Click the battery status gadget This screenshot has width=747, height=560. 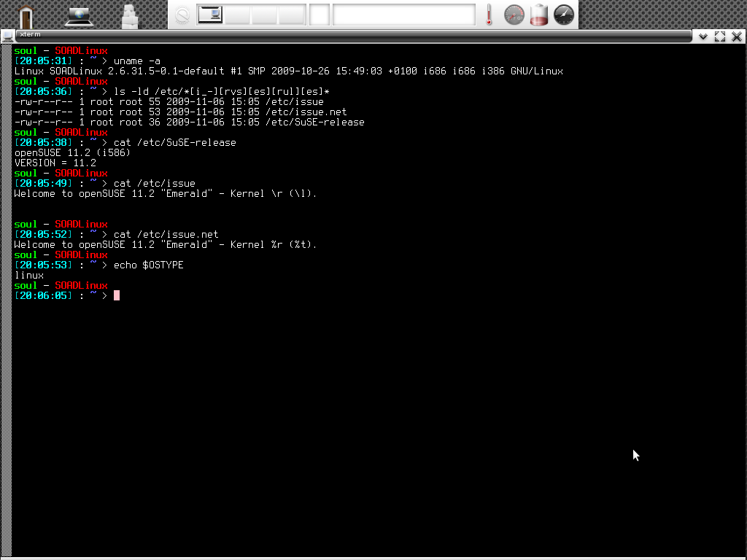tap(539, 15)
